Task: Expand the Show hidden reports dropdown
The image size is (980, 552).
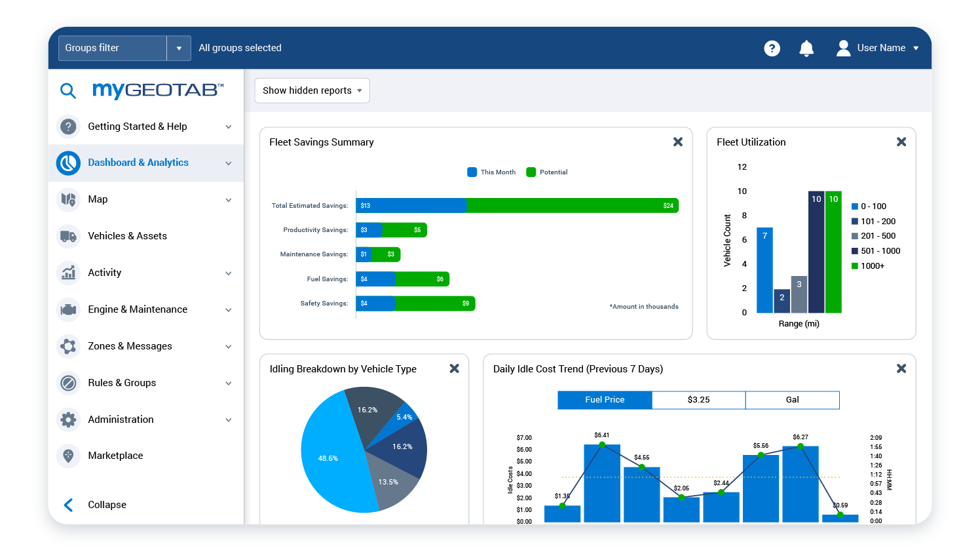Action: (x=312, y=90)
